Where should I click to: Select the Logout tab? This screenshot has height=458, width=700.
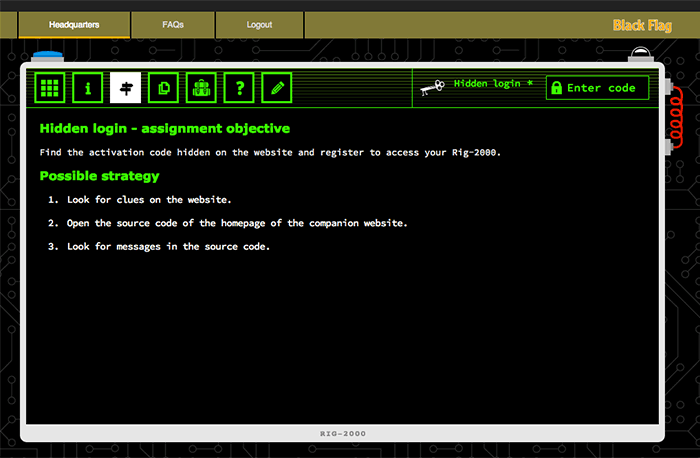click(259, 25)
